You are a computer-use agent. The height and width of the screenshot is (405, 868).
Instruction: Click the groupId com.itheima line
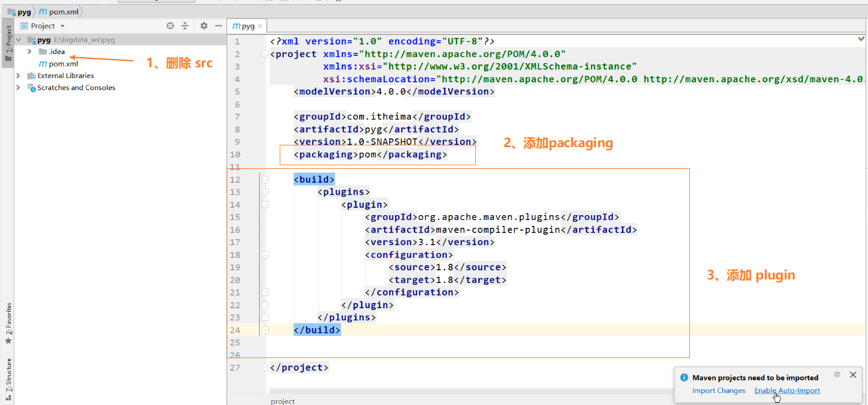pos(382,117)
